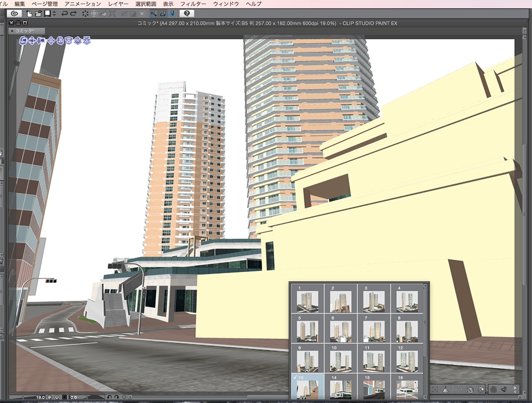
Task: Click the focus on editing target icon
Action: 435,389
